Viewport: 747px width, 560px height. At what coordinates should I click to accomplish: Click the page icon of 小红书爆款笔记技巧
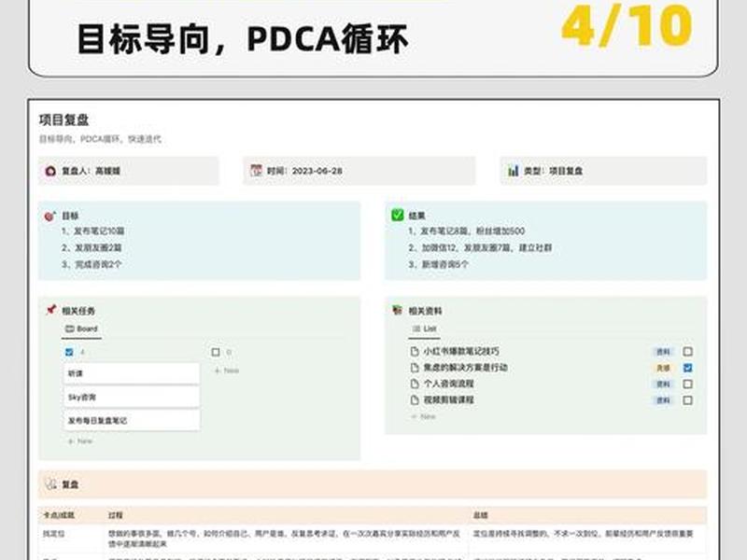[415, 352]
